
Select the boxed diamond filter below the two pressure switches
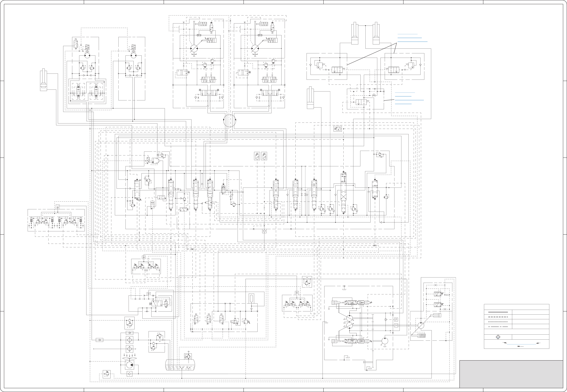click(x=264, y=231)
